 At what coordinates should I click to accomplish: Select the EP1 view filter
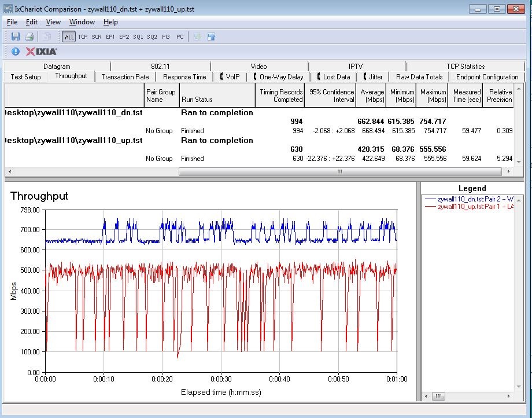[110, 36]
